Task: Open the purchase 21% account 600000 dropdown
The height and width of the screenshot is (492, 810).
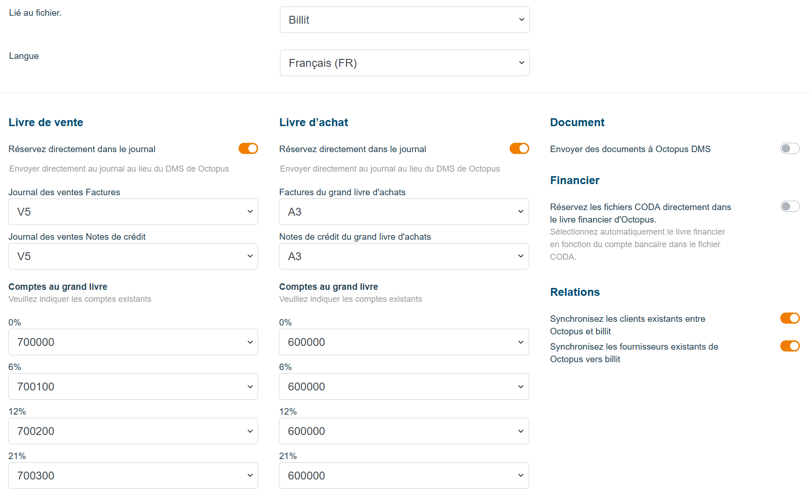Action: (x=404, y=476)
